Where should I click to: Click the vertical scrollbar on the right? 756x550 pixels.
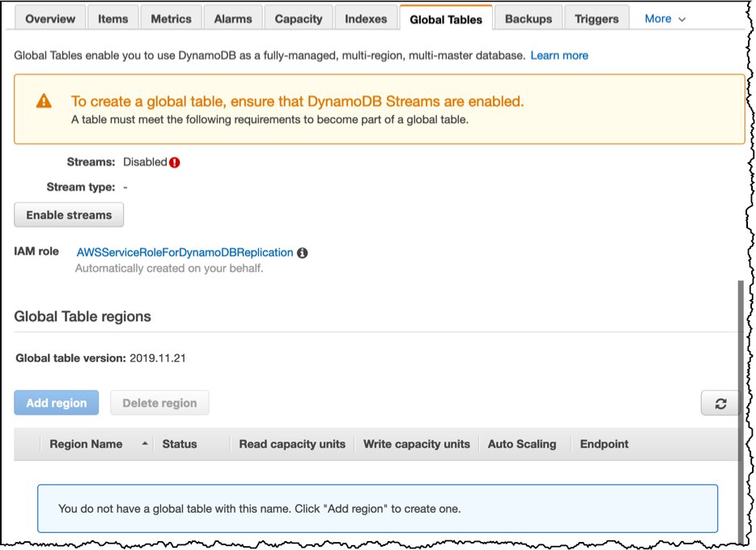tap(741, 412)
